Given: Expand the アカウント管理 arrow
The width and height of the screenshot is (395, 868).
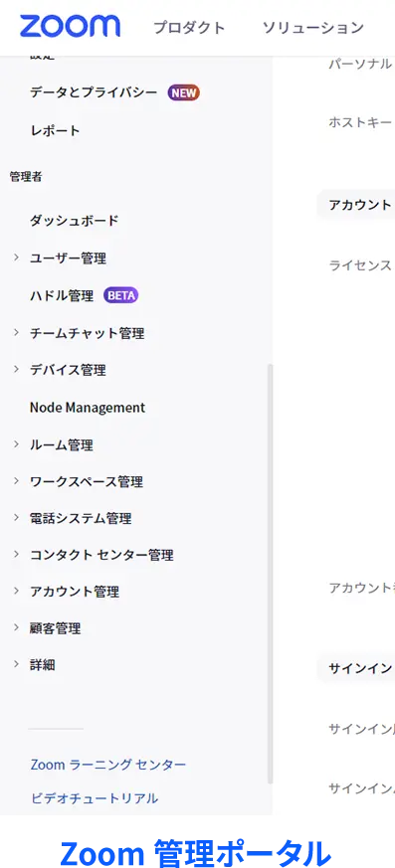Looking at the screenshot, I should [x=16, y=591].
